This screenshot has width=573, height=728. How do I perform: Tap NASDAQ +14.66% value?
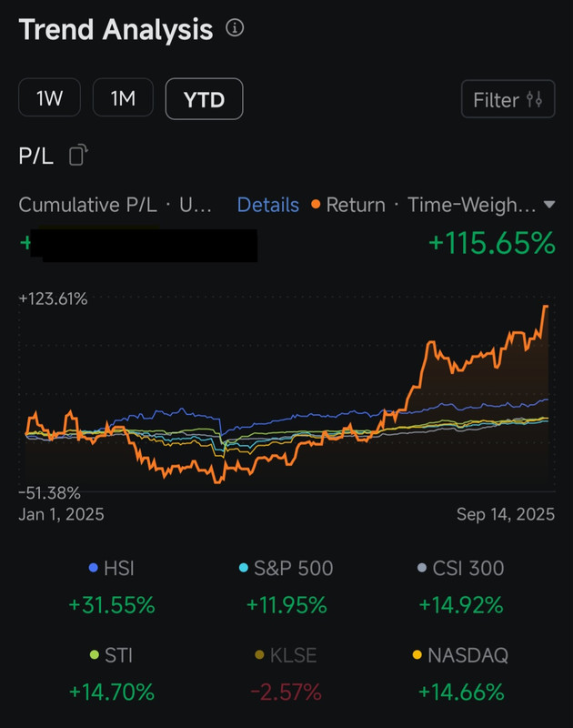[x=461, y=693]
